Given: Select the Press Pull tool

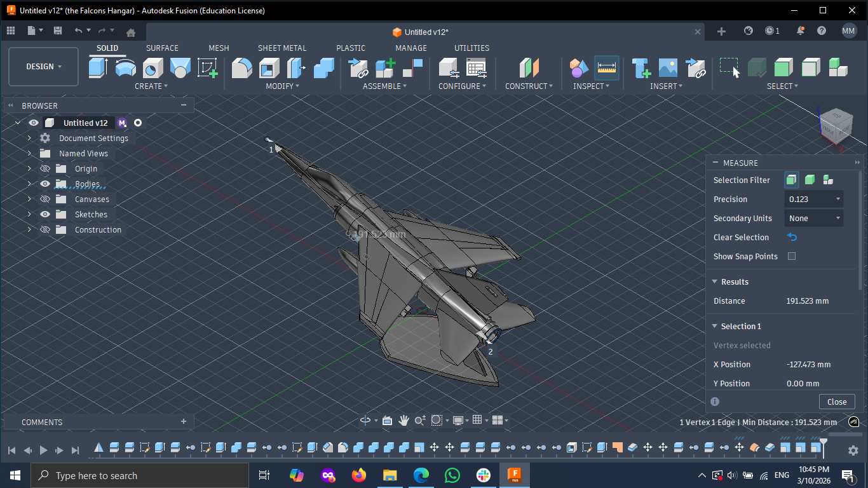Looking at the screenshot, I should pyautogui.click(x=296, y=67).
